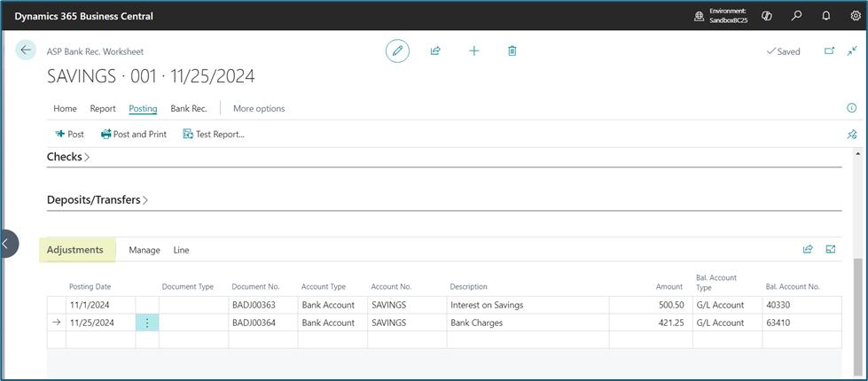
Task: Expand the Adjustments part to full view
Action: point(831,249)
